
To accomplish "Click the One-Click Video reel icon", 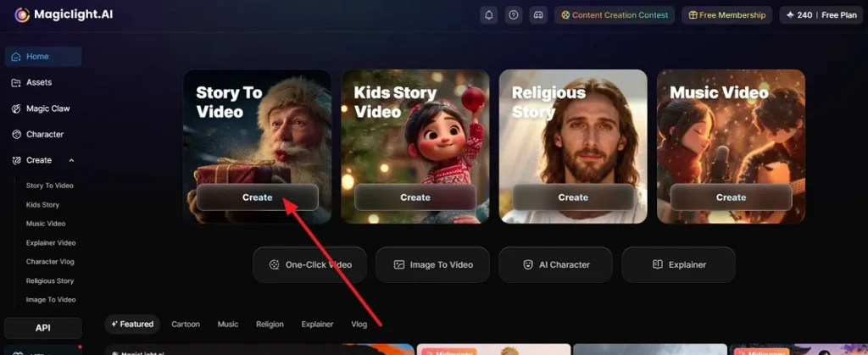I will [x=274, y=265].
